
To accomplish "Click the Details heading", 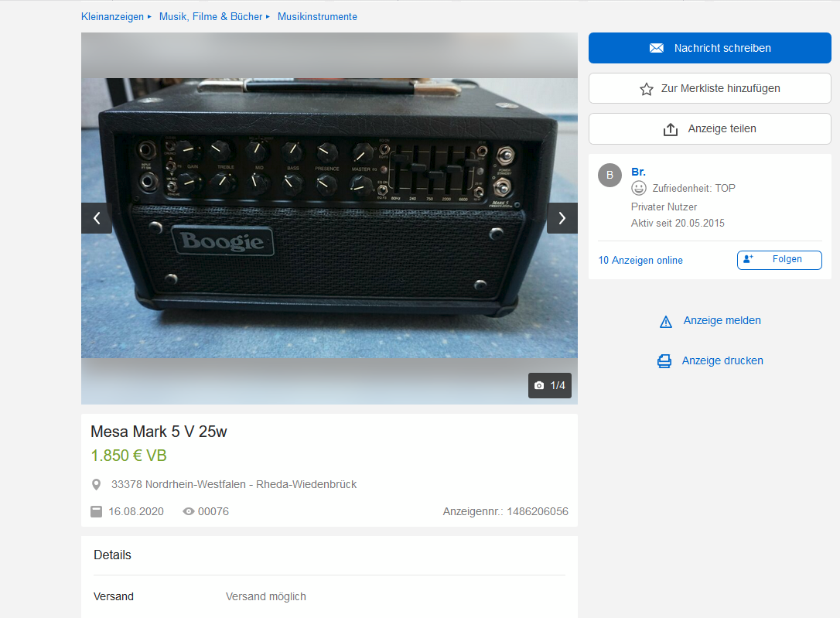I will click(112, 555).
